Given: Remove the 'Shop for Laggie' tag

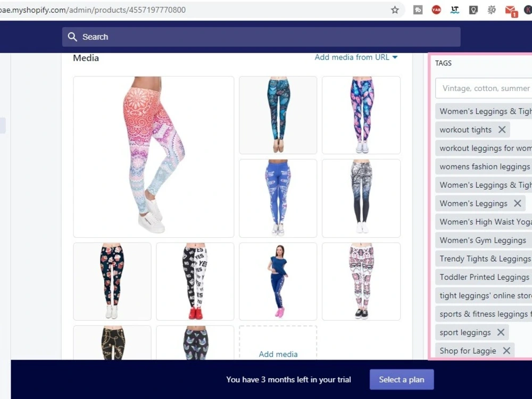Looking at the screenshot, I should click(506, 351).
